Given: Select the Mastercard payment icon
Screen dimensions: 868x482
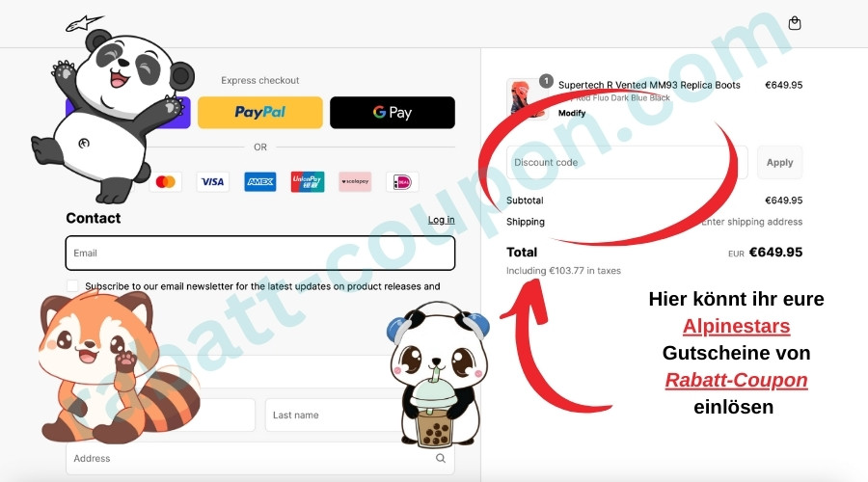Looking at the screenshot, I should pos(166,181).
